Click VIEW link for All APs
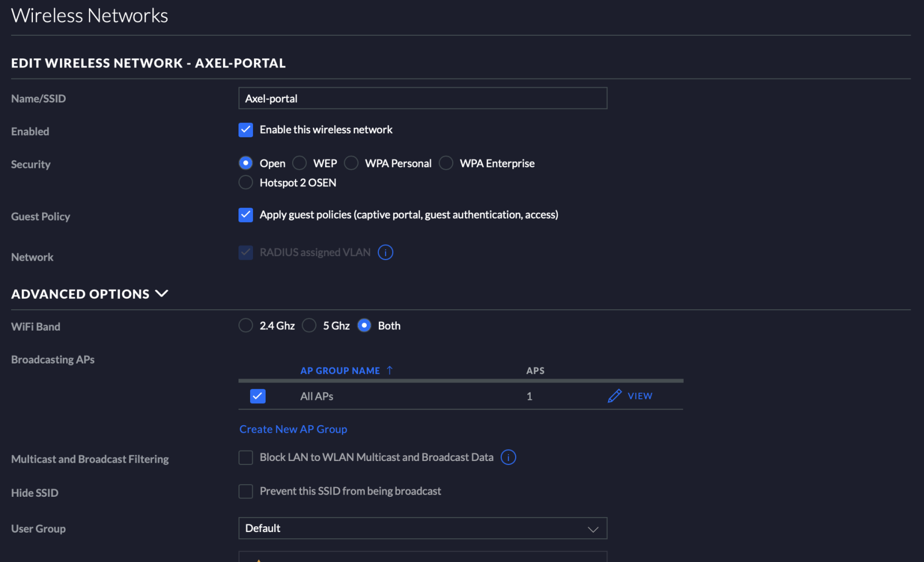924x562 pixels. click(x=640, y=396)
